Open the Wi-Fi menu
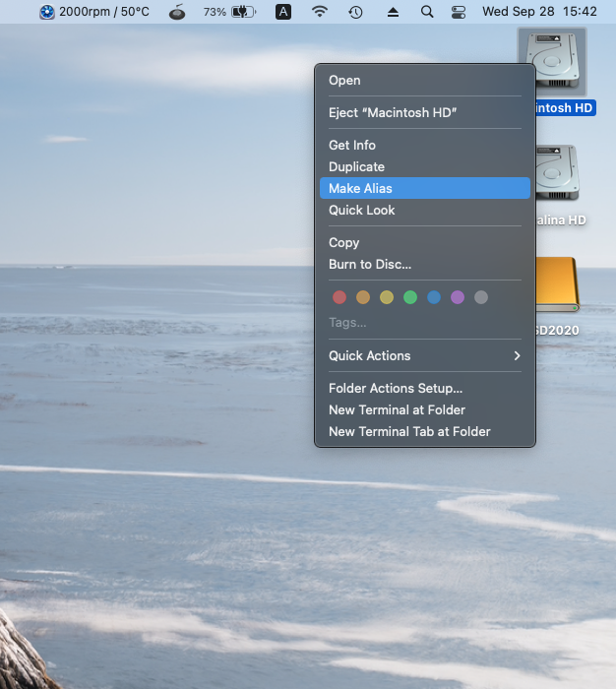The image size is (616, 689). click(320, 12)
